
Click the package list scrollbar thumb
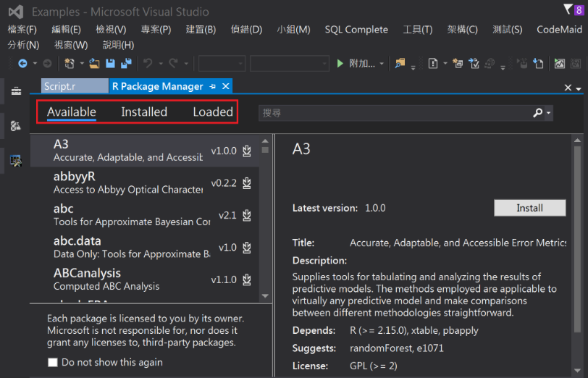point(265,150)
